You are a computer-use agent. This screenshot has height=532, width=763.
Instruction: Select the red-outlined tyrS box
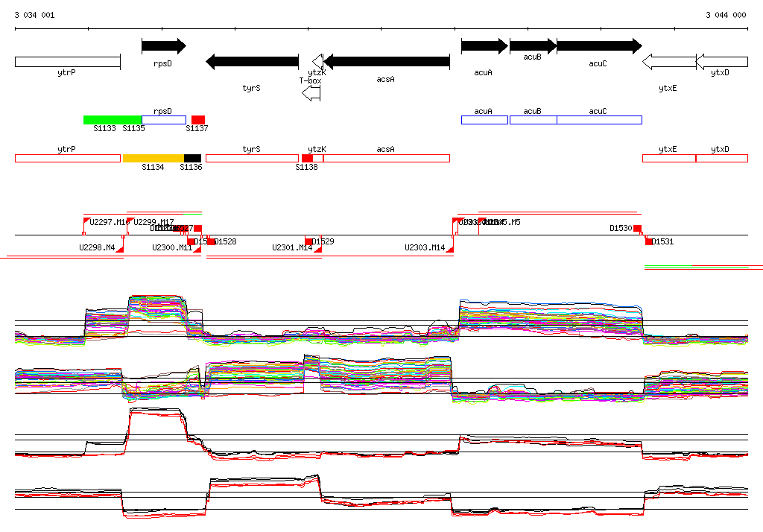(x=252, y=158)
